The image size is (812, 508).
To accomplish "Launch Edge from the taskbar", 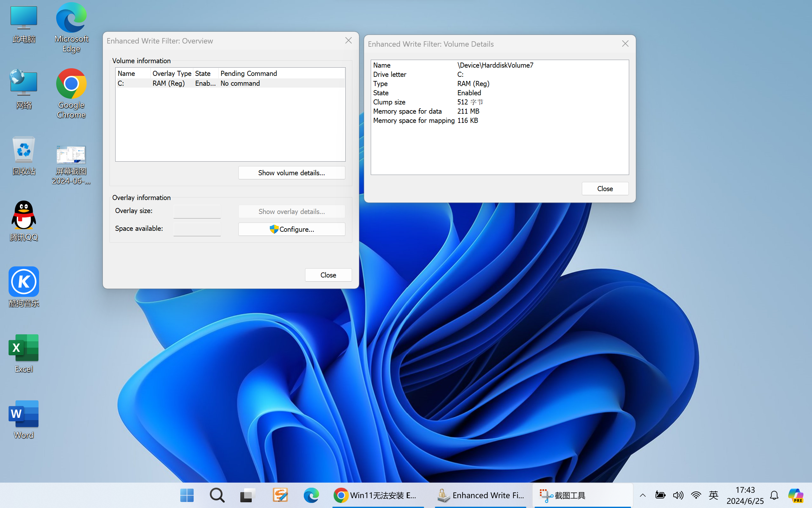I will (x=311, y=495).
